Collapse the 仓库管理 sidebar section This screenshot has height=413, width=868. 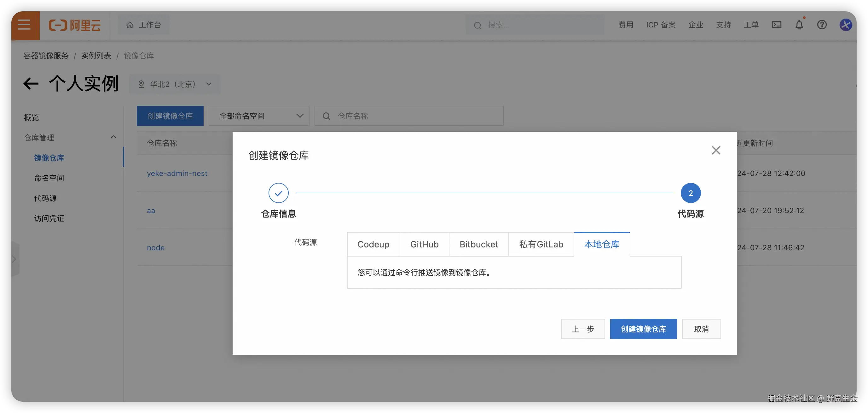[113, 137]
